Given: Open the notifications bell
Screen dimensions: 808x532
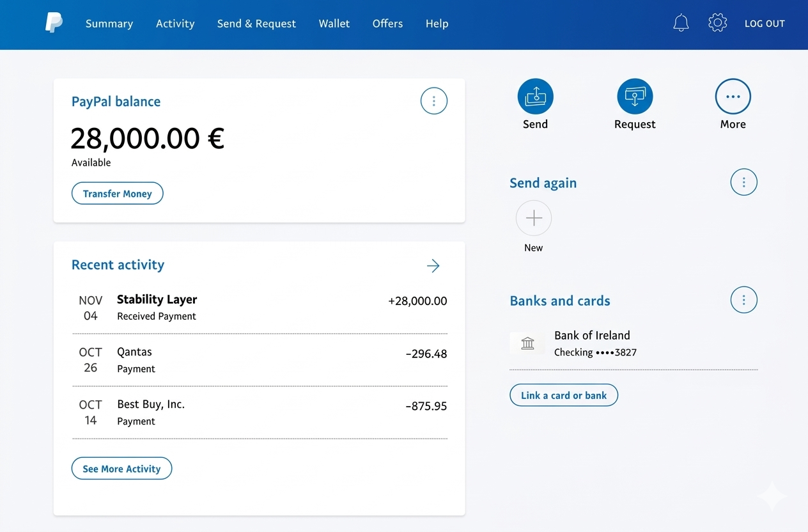Looking at the screenshot, I should (x=681, y=24).
